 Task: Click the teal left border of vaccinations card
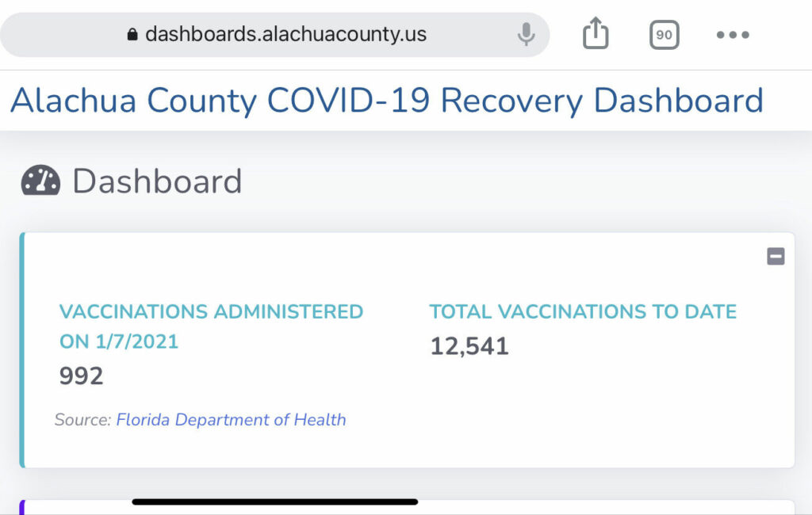click(x=22, y=349)
